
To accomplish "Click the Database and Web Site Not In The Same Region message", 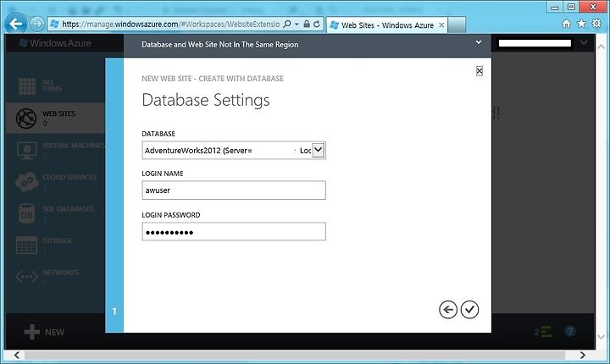I will [x=219, y=45].
